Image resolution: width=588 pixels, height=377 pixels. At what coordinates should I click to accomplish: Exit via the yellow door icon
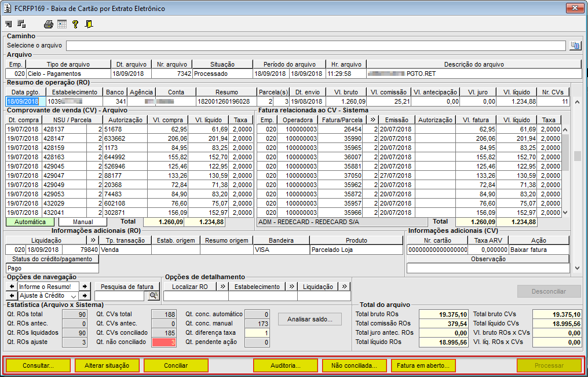(x=89, y=25)
